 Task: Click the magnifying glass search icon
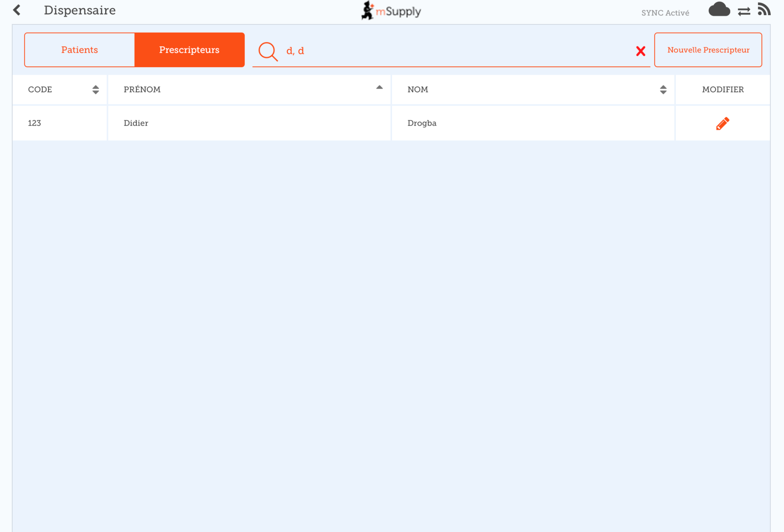268,51
